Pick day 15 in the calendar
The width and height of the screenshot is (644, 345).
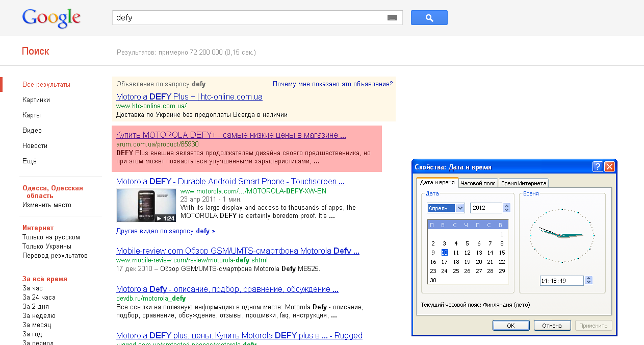click(502, 253)
